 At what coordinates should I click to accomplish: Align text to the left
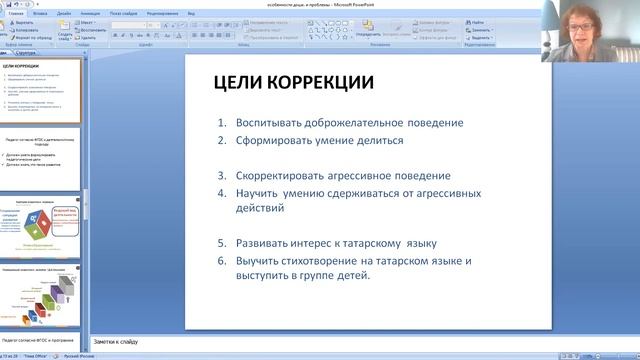(195, 36)
